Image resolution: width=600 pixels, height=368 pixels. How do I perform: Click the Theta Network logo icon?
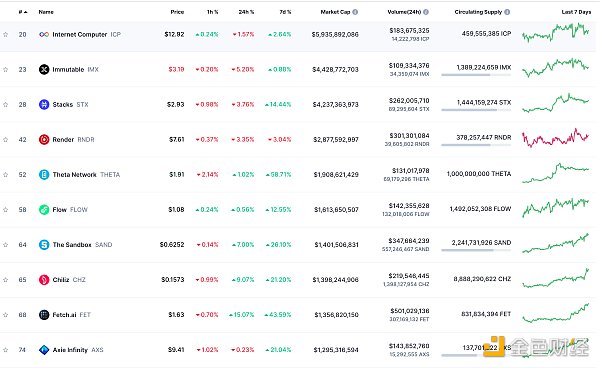point(44,174)
